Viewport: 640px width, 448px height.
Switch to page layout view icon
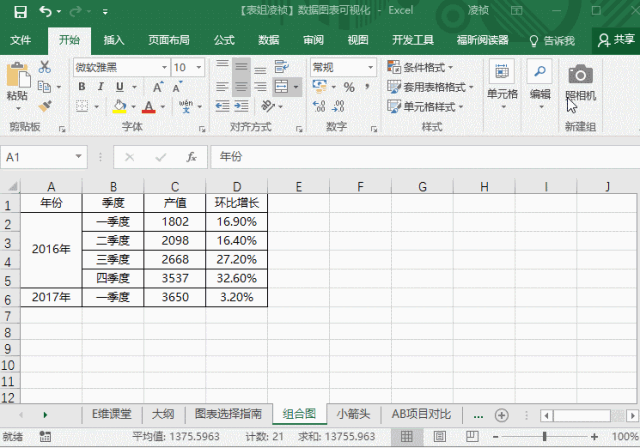click(440, 437)
